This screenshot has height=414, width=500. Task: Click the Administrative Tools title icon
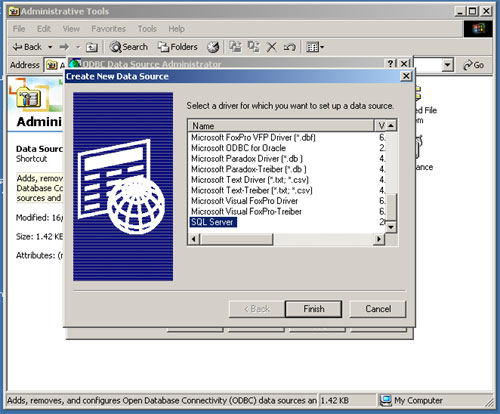coord(14,11)
